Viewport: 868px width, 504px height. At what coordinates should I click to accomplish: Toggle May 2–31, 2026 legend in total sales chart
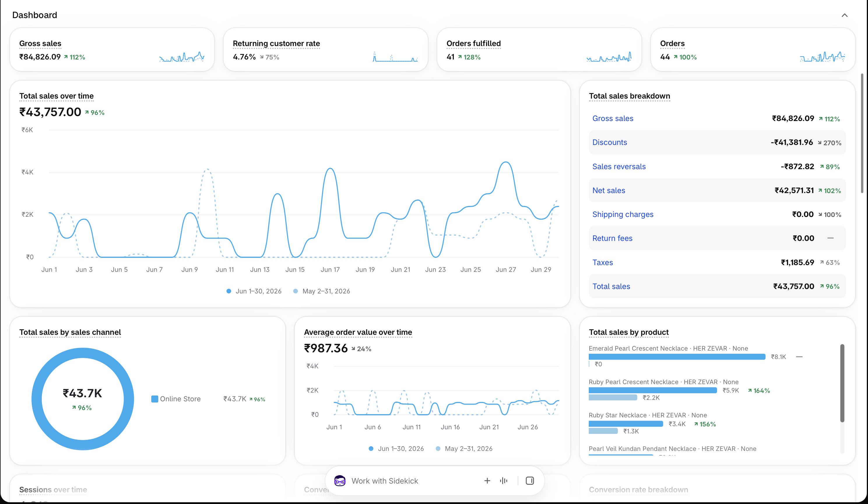[x=321, y=291]
